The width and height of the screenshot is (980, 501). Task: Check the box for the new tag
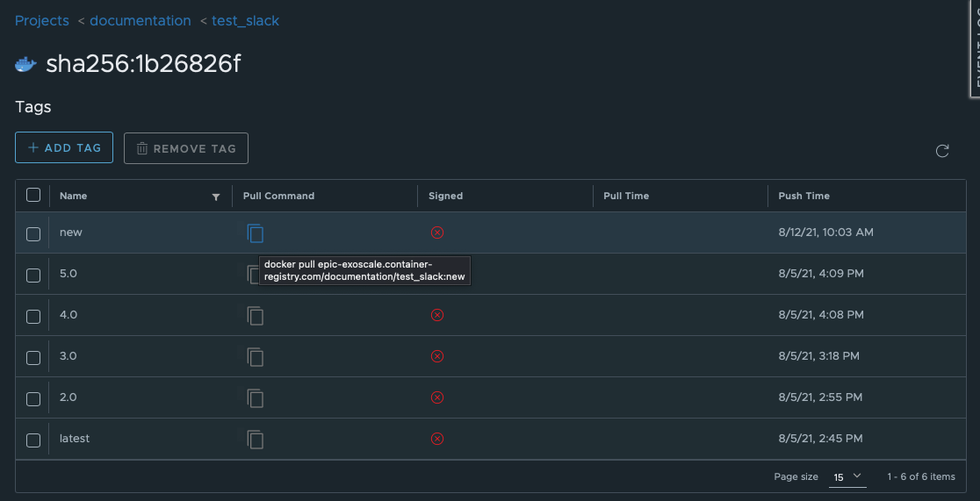[x=33, y=233]
